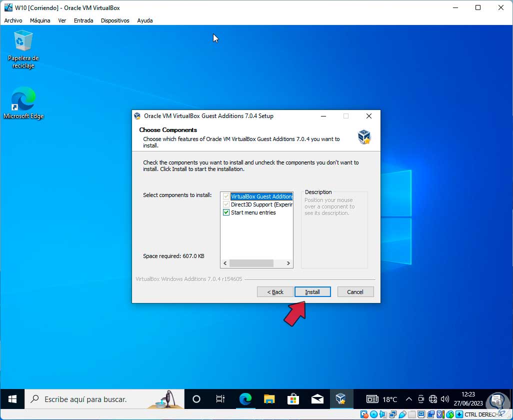The height and width of the screenshot is (420, 513).
Task: Open the Windows Start menu
Action: [12, 399]
